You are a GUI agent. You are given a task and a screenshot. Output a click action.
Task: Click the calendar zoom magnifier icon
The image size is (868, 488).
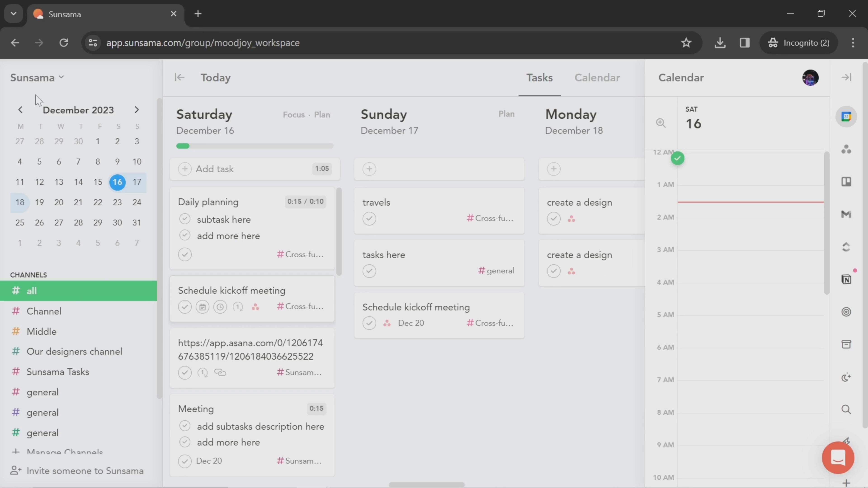[661, 123]
